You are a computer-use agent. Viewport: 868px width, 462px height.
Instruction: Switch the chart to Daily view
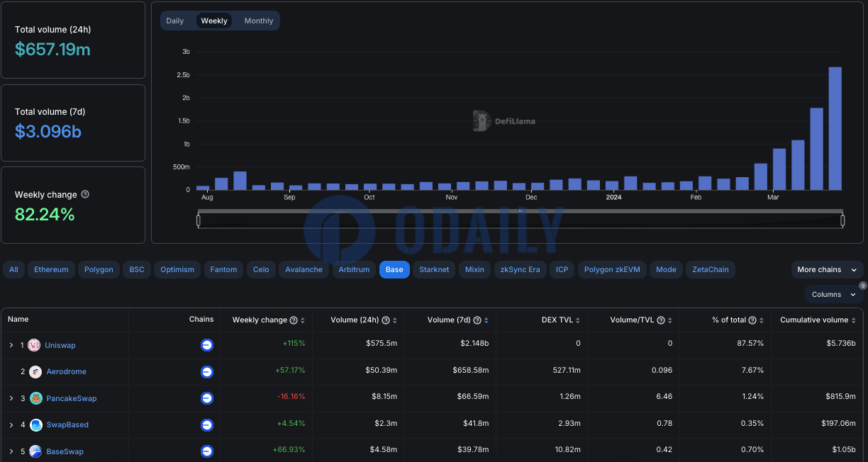(x=175, y=21)
